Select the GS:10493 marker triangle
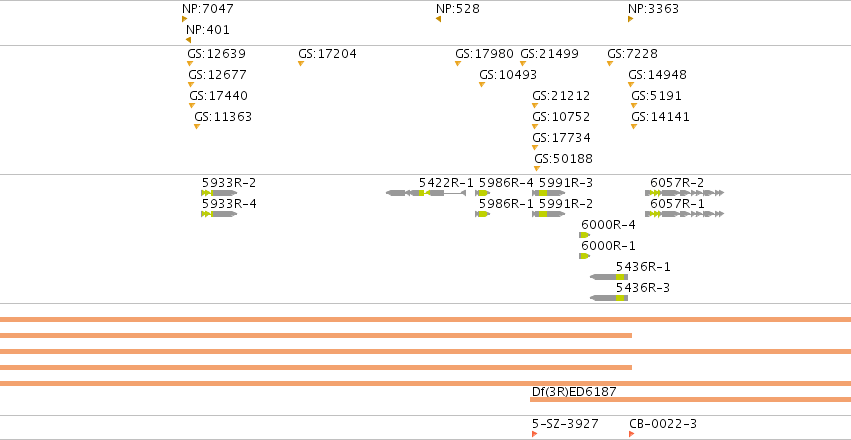Image resolution: width=851 pixels, height=440 pixels. tap(482, 85)
